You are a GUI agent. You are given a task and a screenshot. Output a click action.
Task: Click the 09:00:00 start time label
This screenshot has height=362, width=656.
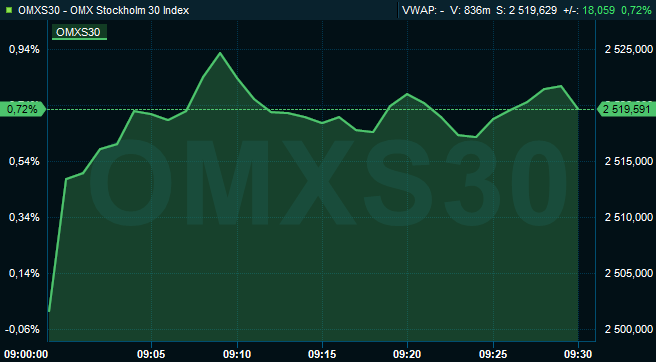(x=25, y=354)
